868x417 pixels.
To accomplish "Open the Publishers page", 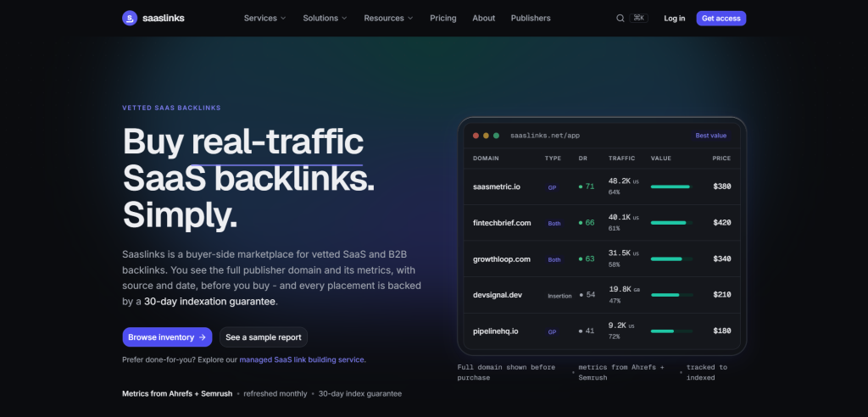I will tap(531, 19).
